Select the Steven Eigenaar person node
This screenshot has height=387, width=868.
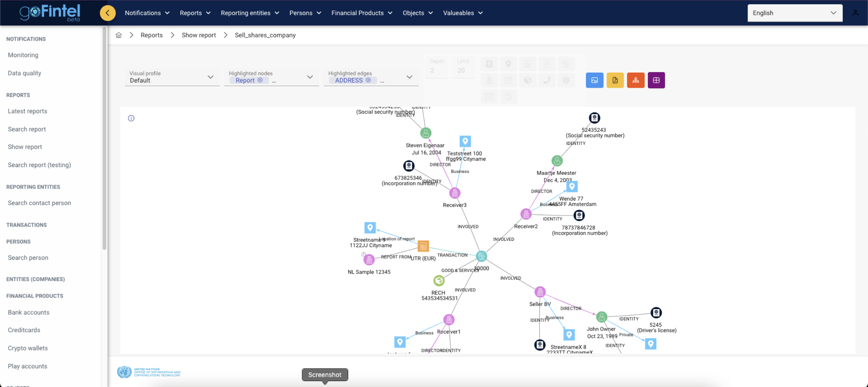pos(426,133)
